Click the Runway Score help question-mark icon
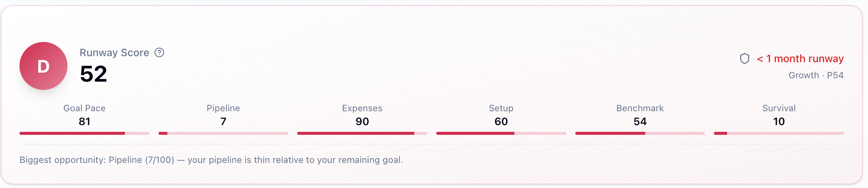868x188 pixels. pos(159,53)
